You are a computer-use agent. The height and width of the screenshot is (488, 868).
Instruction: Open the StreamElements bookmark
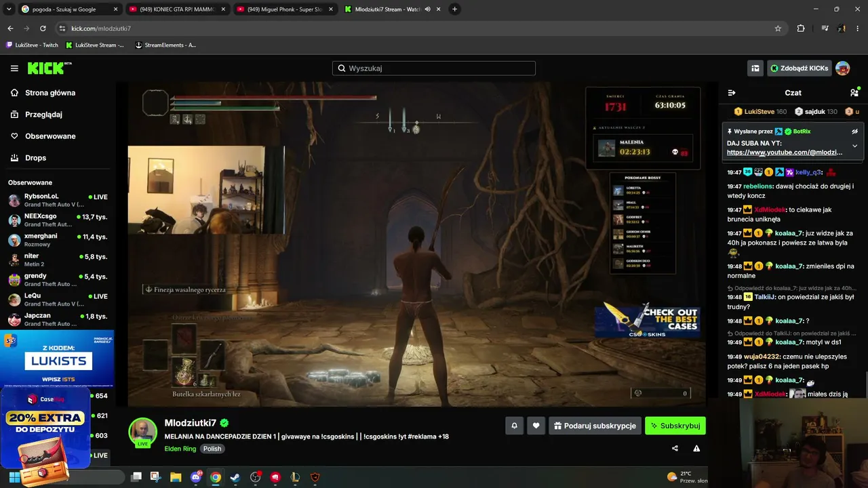point(165,45)
